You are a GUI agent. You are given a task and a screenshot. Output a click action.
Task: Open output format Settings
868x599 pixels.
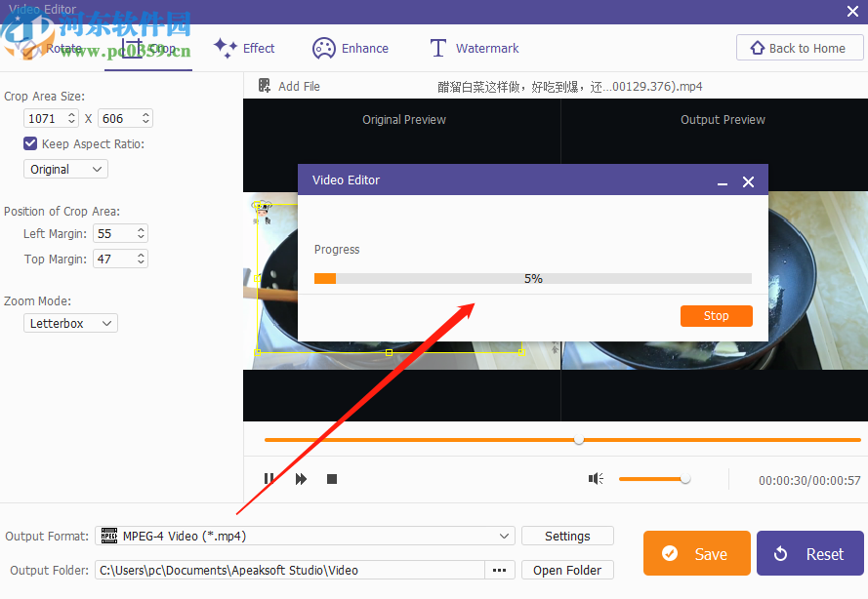click(x=567, y=536)
